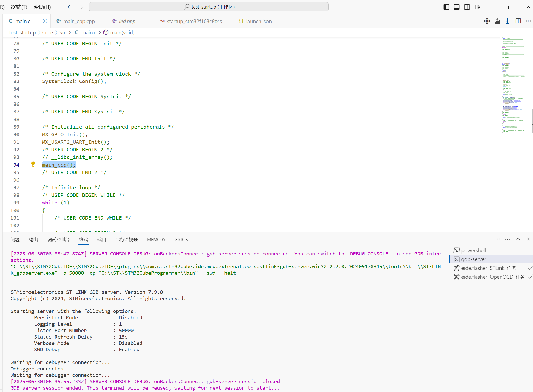The width and height of the screenshot is (533, 392).
Task: Click the download/flash to device icon
Action: pyautogui.click(x=507, y=21)
